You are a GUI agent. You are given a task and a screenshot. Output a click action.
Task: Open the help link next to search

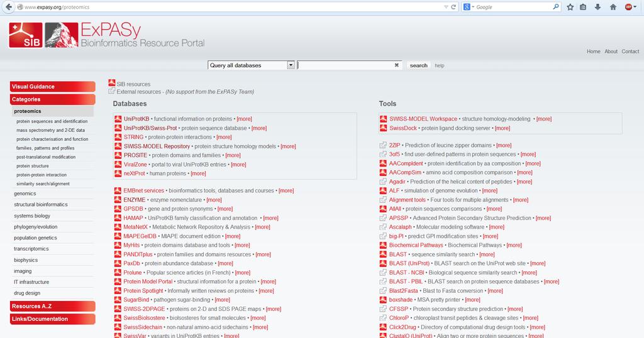pyautogui.click(x=440, y=65)
